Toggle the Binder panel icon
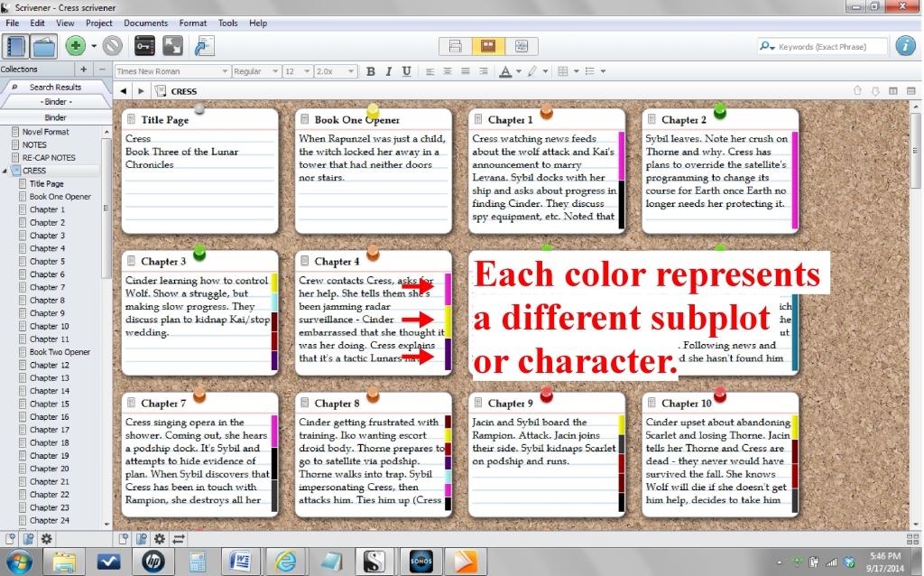 coord(15,46)
